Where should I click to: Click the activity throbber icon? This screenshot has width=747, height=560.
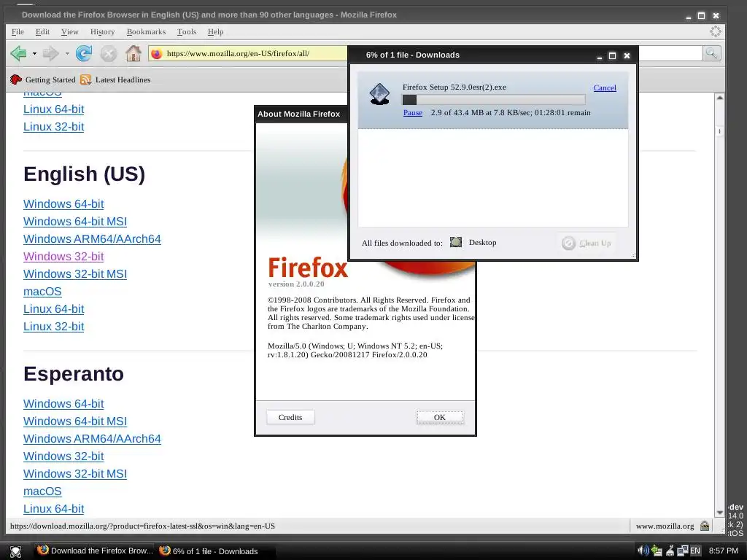[715, 31]
